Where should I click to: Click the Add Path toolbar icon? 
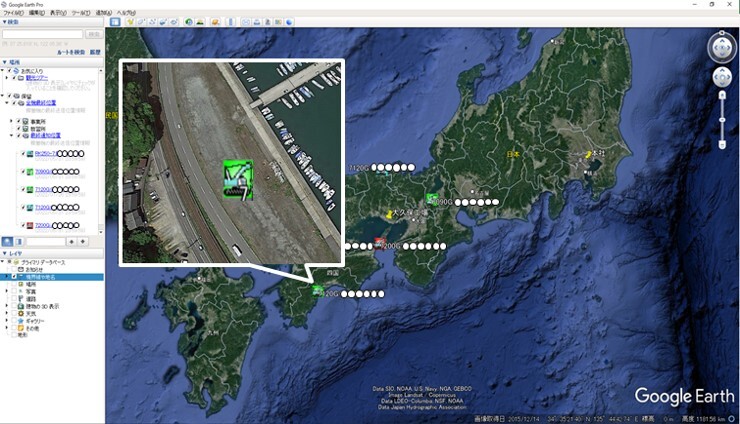152,21
